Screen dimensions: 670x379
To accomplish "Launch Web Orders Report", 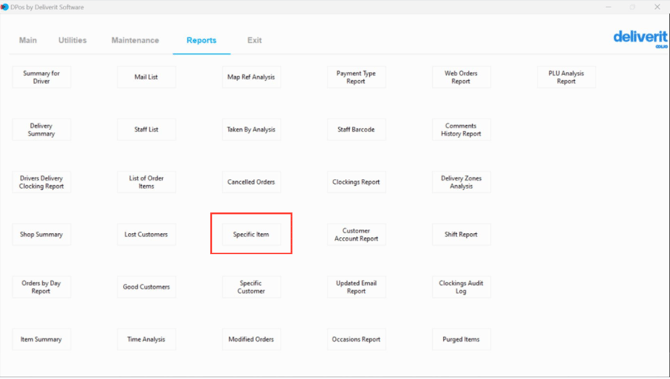I will click(461, 77).
